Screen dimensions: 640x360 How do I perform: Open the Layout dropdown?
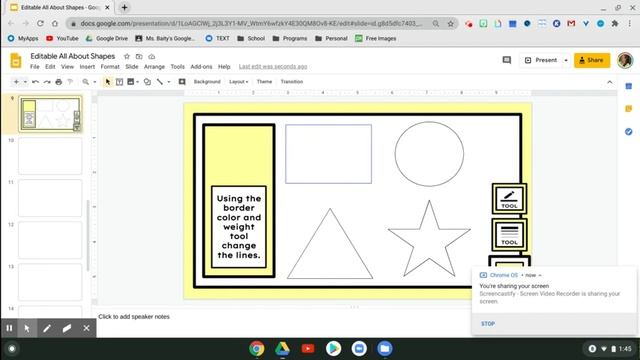pos(239,82)
